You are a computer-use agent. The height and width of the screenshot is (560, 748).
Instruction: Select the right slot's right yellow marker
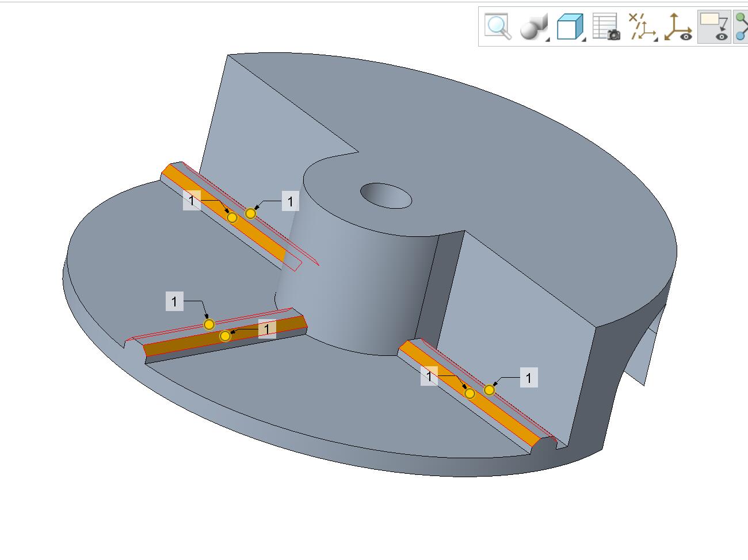click(489, 390)
